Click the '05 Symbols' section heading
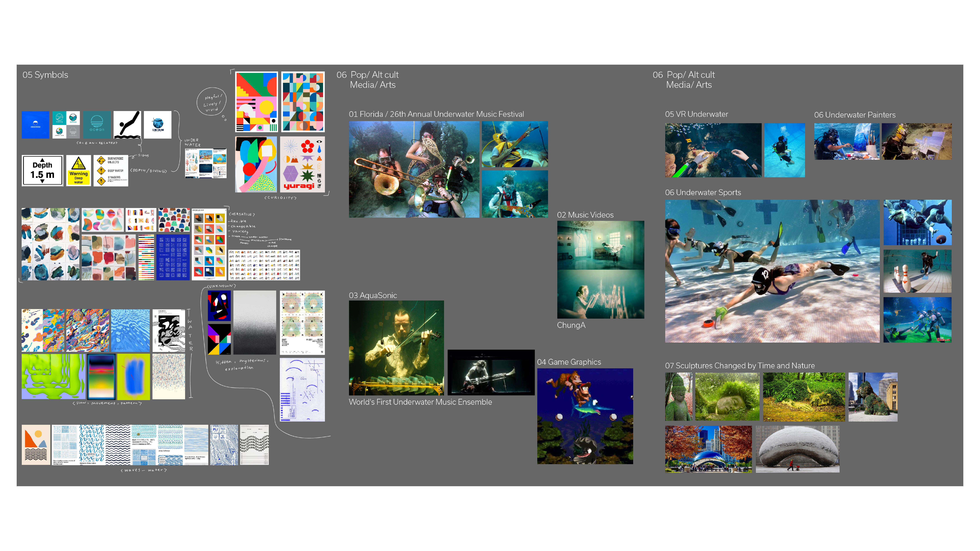 [x=45, y=75]
